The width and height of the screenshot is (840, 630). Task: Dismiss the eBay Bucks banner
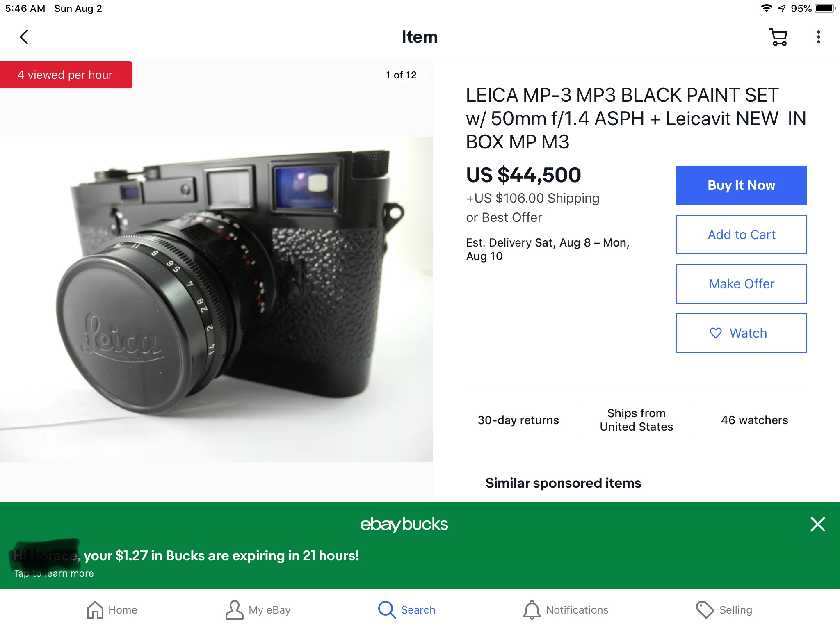coord(817,524)
